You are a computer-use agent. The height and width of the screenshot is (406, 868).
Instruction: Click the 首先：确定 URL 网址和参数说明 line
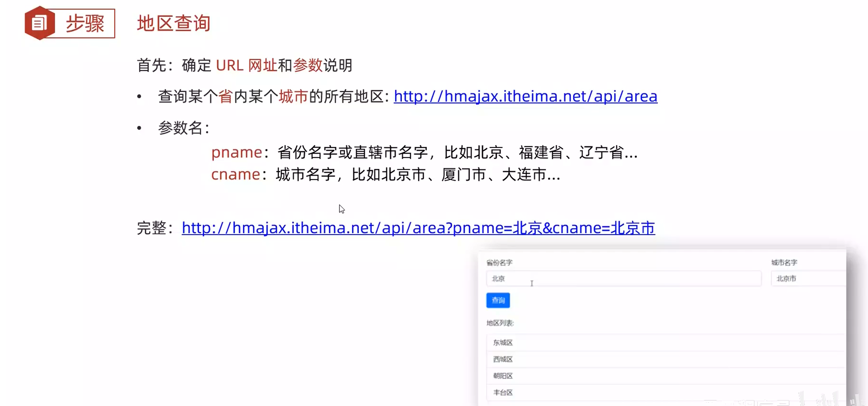click(245, 65)
